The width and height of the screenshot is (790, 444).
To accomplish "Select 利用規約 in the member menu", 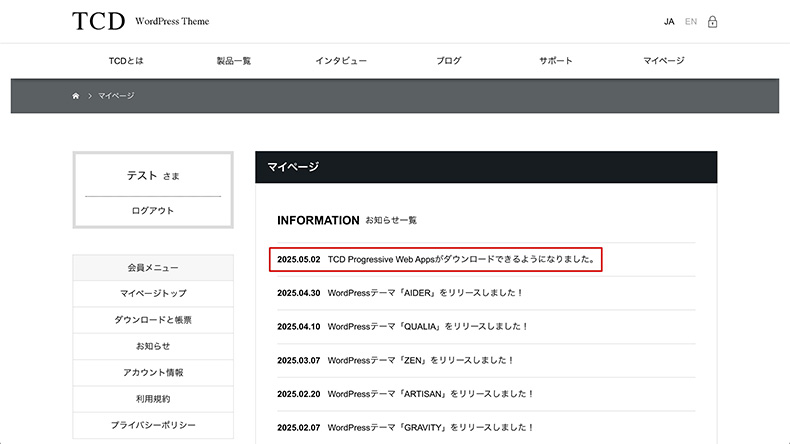I will coord(153,399).
